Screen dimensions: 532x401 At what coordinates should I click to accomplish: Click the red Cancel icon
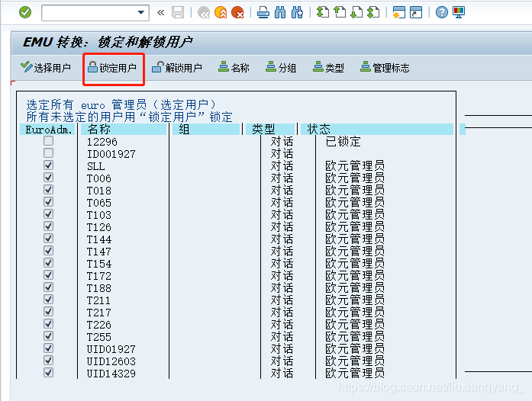[x=237, y=12]
